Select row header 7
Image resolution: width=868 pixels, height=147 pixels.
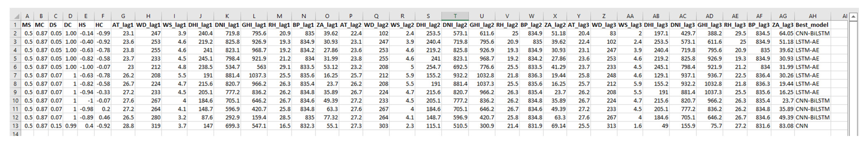(15, 75)
